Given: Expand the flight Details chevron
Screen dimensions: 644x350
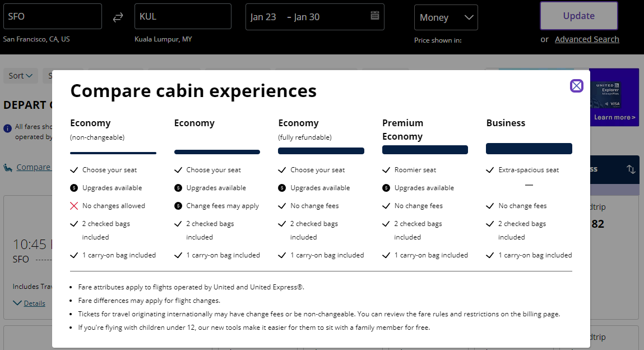Looking at the screenshot, I should (x=17, y=303).
